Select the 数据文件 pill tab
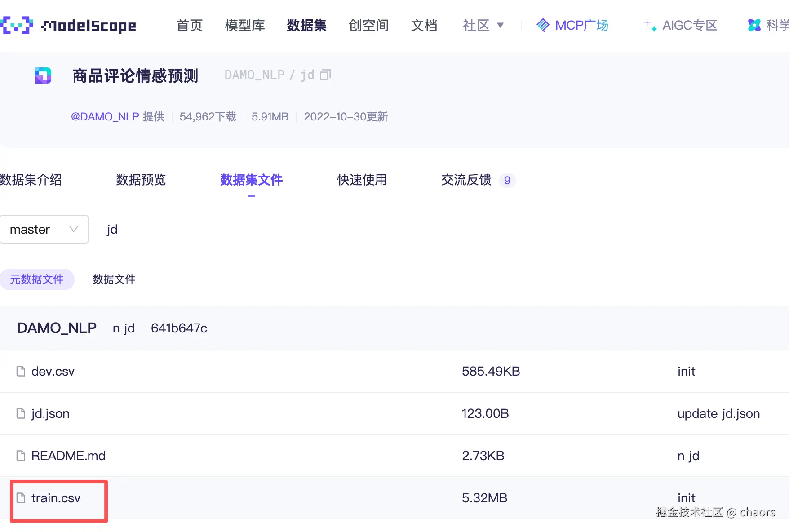 pyautogui.click(x=114, y=279)
